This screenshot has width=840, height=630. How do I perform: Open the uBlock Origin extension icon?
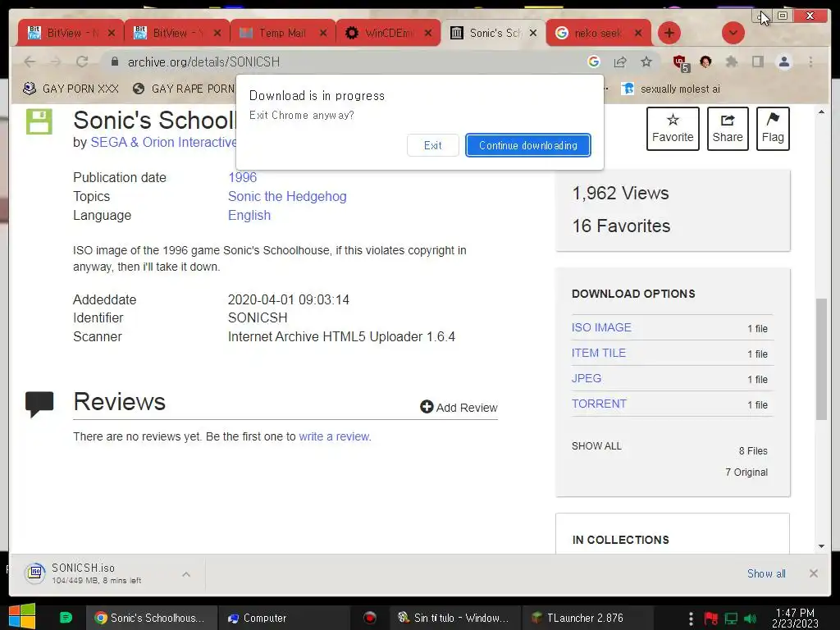pyautogui.click(x=681, y=63)
